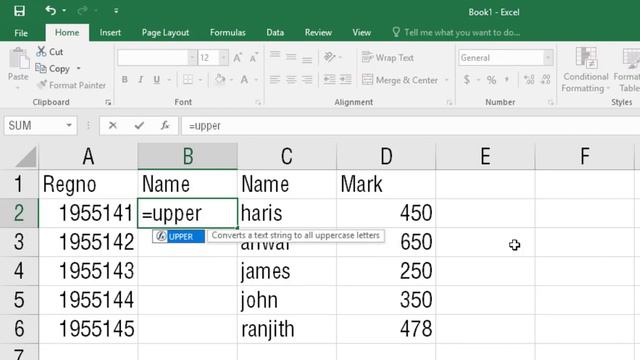Switch to the Insert tab
This screenshot has height=360, width=640.
(x=110, y=33)
